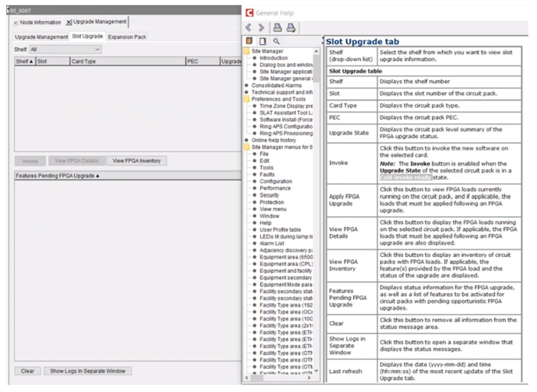Close the Node Information tab with its X
The width and height of the screenshot is (537, 392).
pyautogui.click(x=16, y=23)
